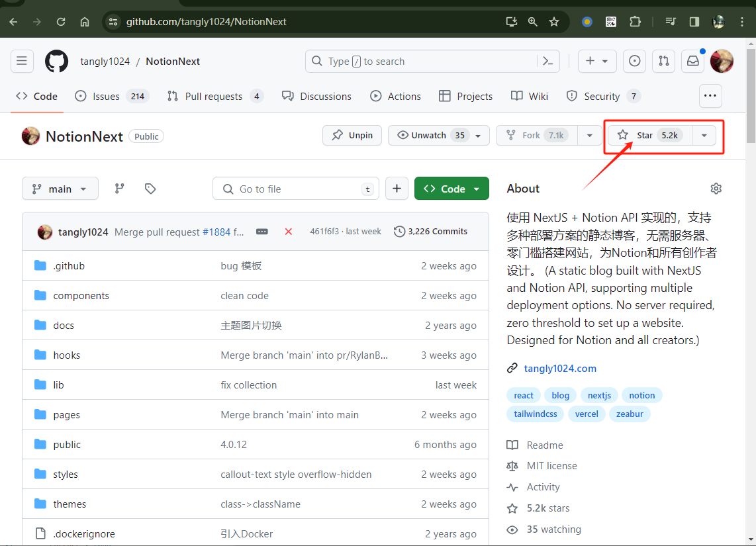Open pull request #1884 link

216,232
